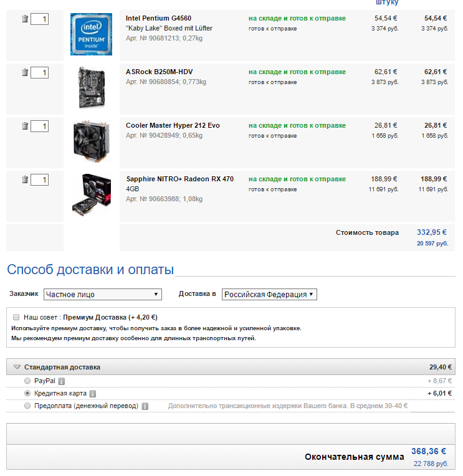Click Cooler Master cooler thumbnail image
The width and height of the screenshot is (463, 476).
tap(91, 142)
